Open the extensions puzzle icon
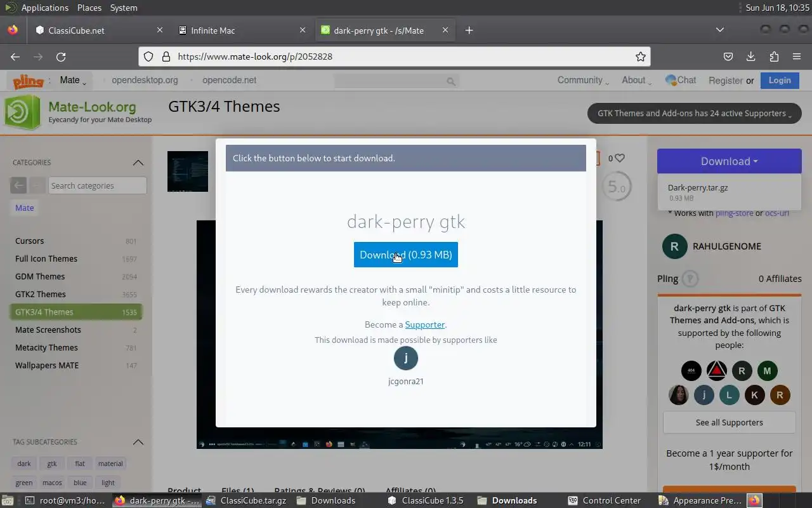The height and width of the screenshot is (508, 812). tap(774, 57)
